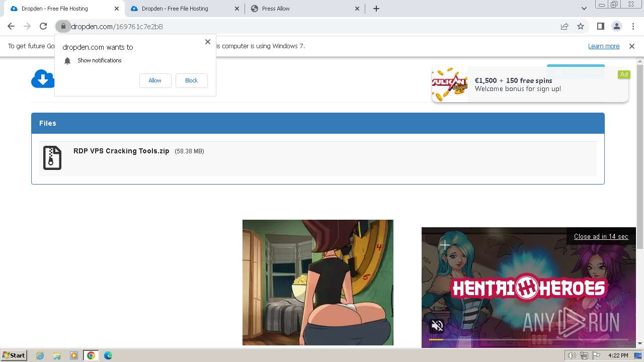
Task: Go back to the previous page
Action: (x=11, y=26)
